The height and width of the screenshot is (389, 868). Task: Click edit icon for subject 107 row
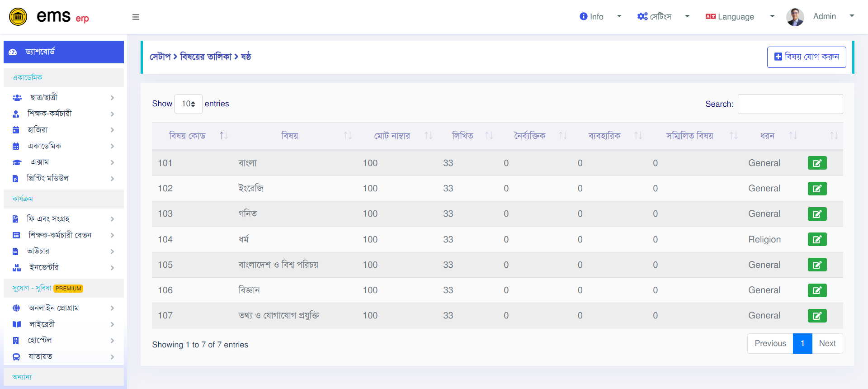pos(817,316)
